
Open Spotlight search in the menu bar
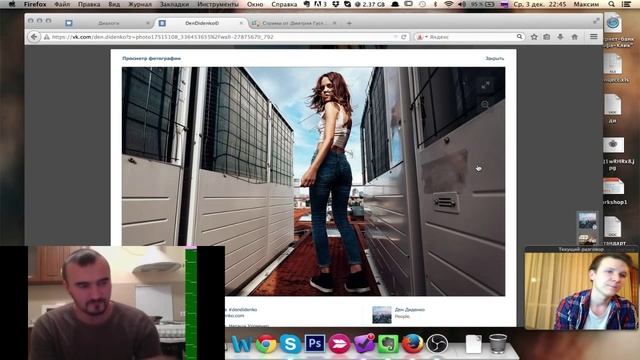(611, 4)
